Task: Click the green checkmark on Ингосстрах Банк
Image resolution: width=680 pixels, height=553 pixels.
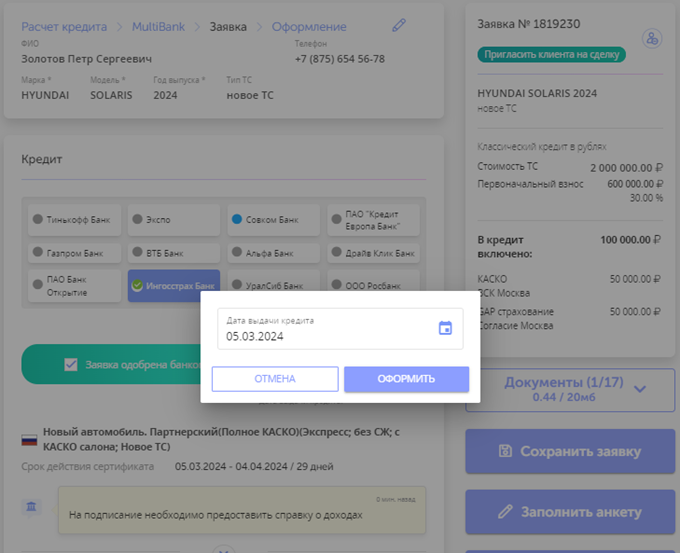Action: click(137, 286)
